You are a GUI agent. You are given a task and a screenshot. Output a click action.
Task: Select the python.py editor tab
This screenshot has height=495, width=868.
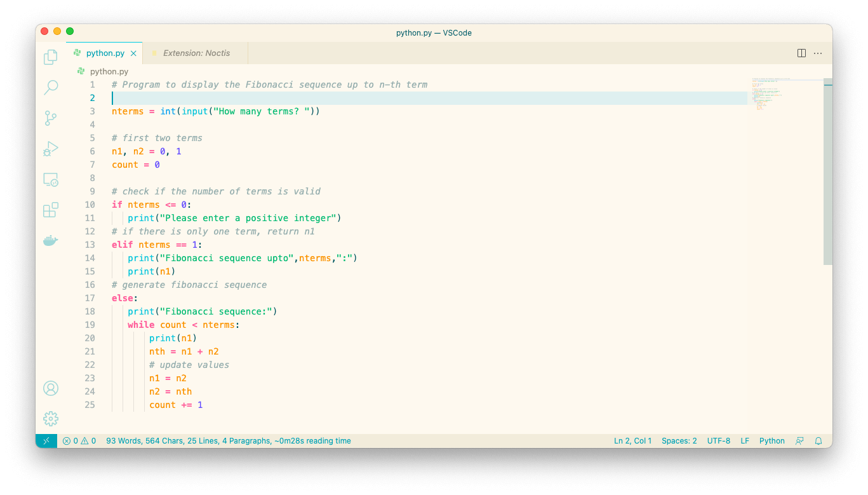[105, 53]
